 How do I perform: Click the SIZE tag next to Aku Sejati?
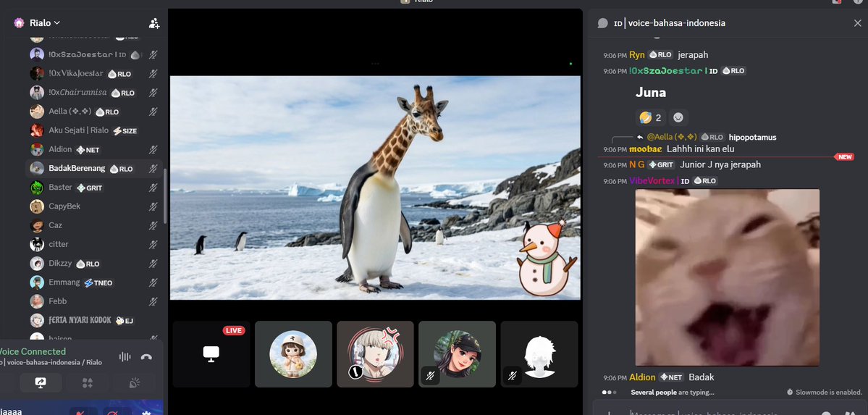(125, 131)
